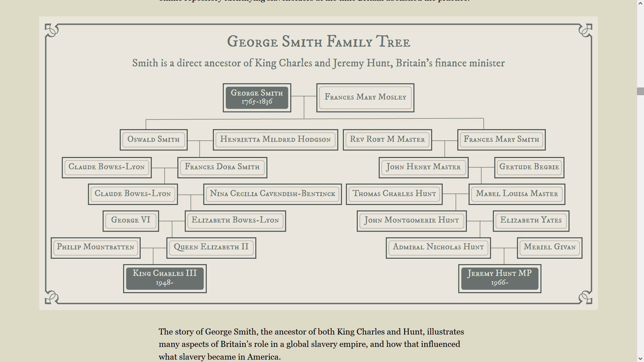
Task: Click the vertical scrollbar thumb
Action: 640,91
